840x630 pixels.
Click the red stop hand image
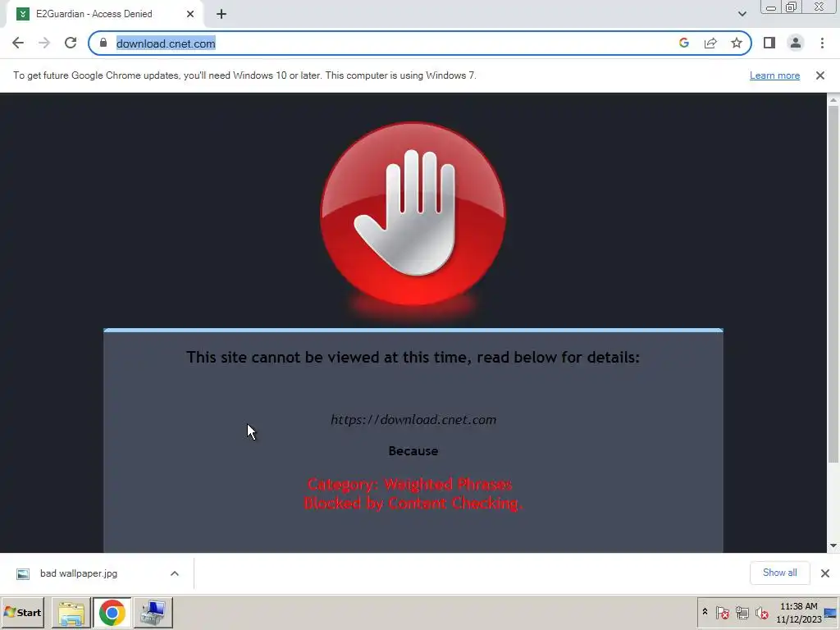[x=413, y=214]
